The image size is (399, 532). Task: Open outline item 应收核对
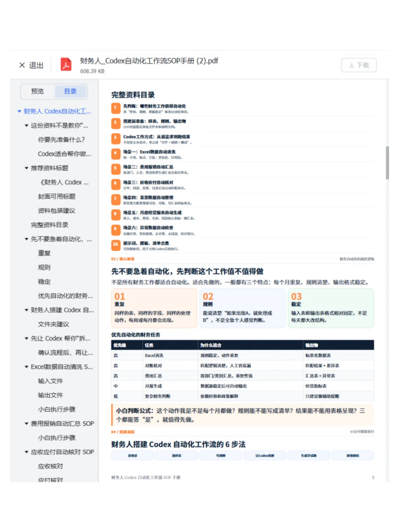(x=50, y=466)
